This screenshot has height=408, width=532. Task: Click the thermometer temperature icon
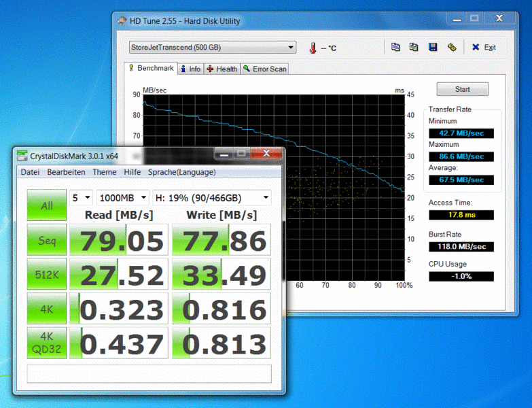(313, 48)
